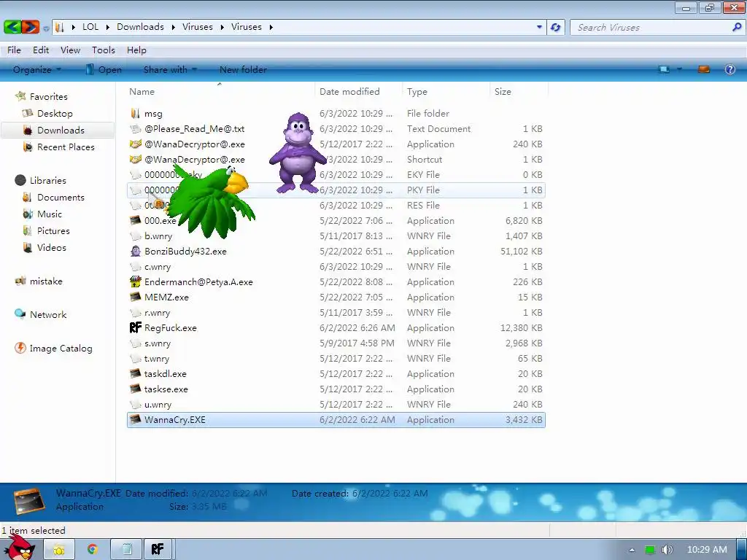Show hidden tray icons arrow

[632, 550]
